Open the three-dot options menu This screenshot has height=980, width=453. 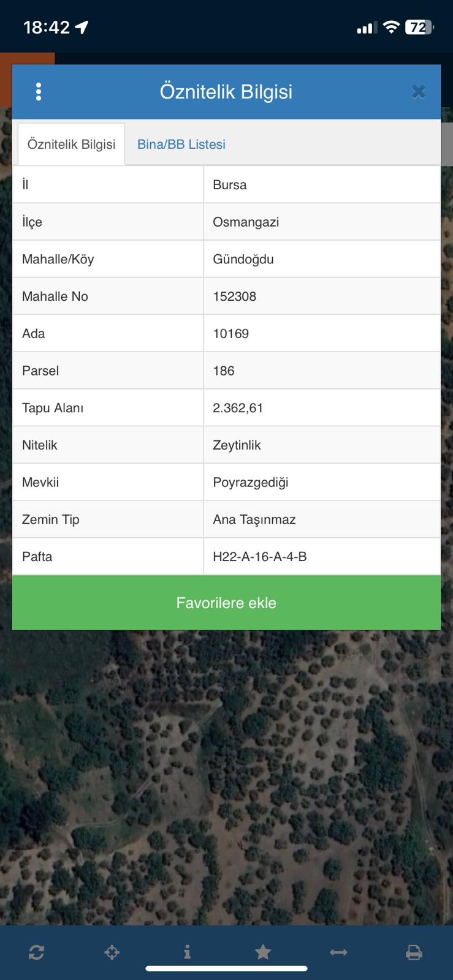pyautogui.click(x=39, y=92)
